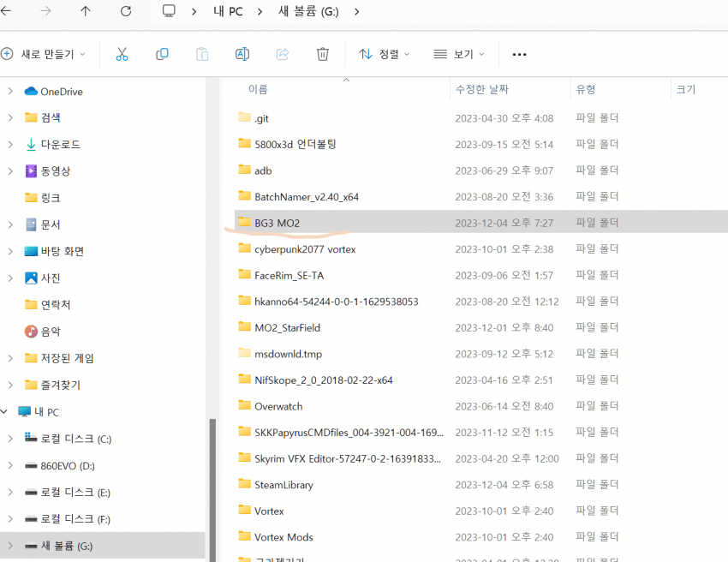
Task: Click the Copy icon in toolbar
Action: point(162,54)
